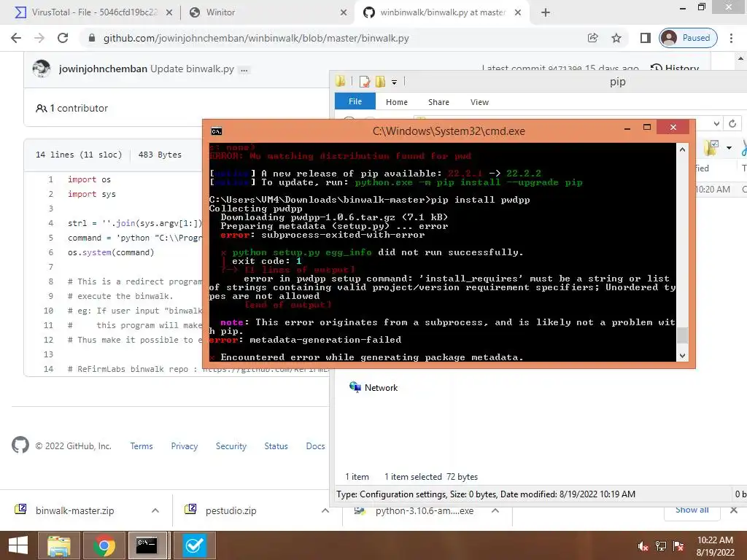747x560 pixels.
Task: Open Chrome from taskbar
Action: click(x=104, y=545)
